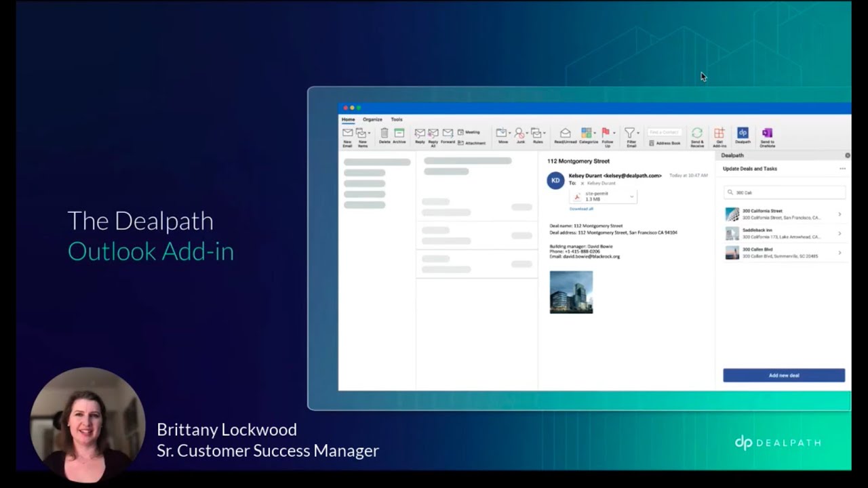Click the Saddleback Inn thumbnail
Viewport: 868px width, 488px height.
pyautogui.click(x=732, y=234)
